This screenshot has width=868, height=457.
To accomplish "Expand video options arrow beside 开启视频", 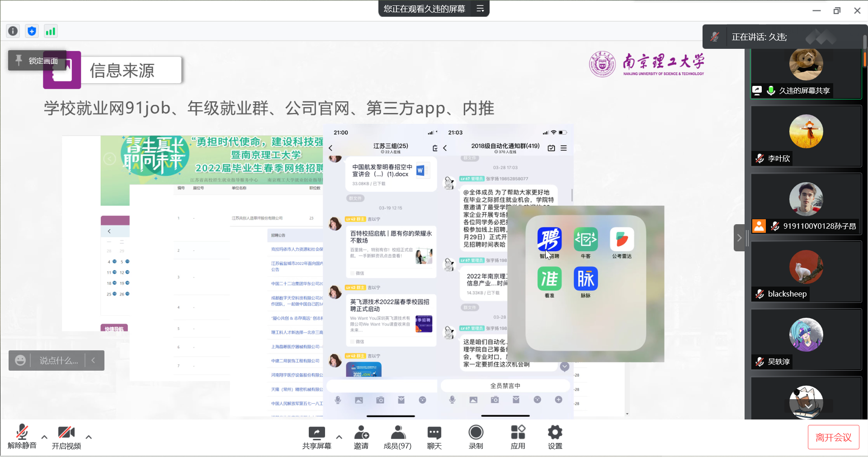I will 89,437.
